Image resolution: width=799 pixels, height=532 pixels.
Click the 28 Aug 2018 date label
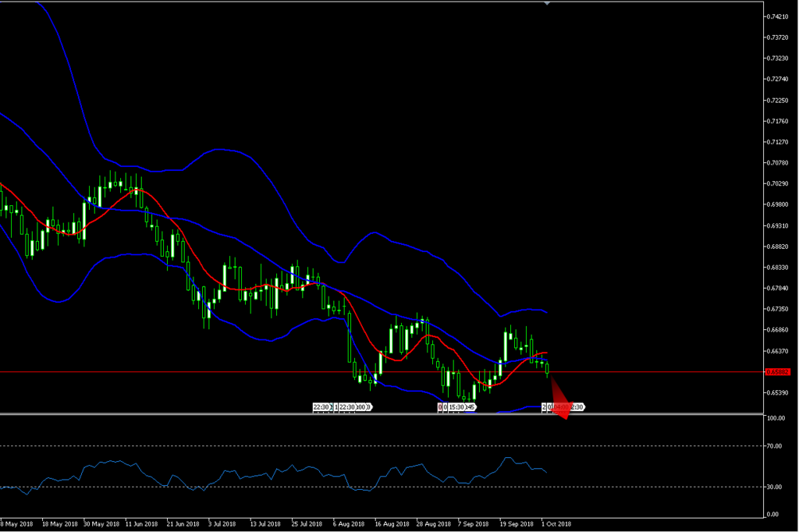coord(434,524)
